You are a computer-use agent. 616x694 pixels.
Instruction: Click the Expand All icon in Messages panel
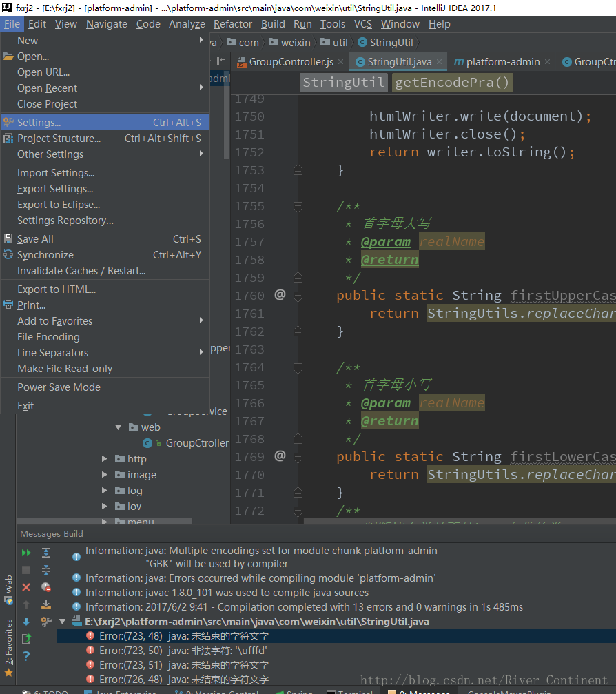(x=46, y=553)
